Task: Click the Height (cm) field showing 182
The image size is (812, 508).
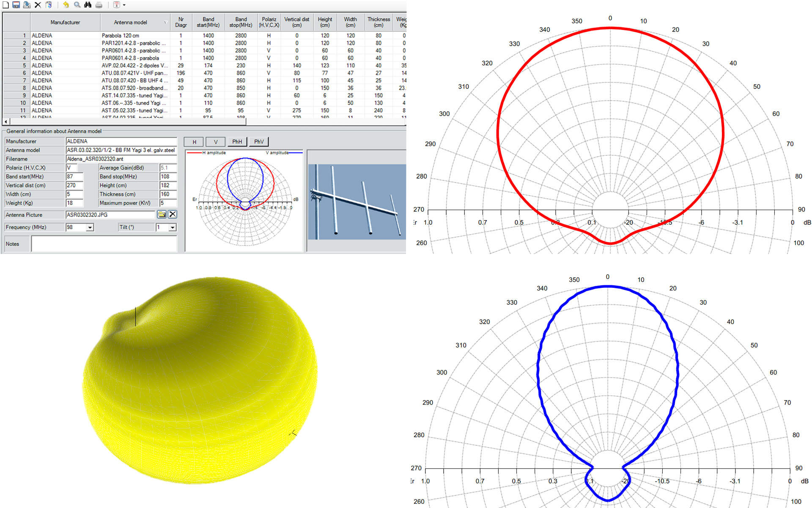Action: (168, 186)
